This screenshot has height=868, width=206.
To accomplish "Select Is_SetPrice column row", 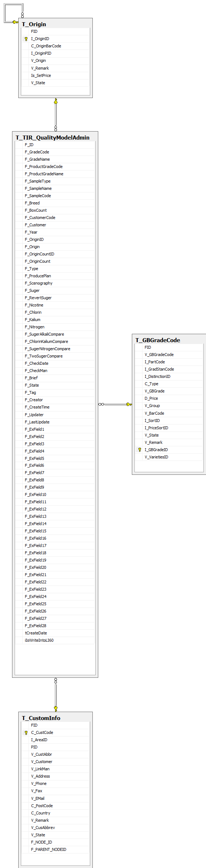I will click(55, 75).
